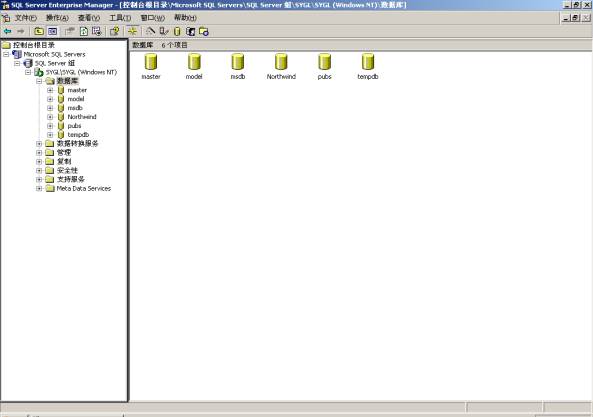
Task: Select SYGL\SYGL (Windows NT) tree label
Action: (x=81, y=72)
